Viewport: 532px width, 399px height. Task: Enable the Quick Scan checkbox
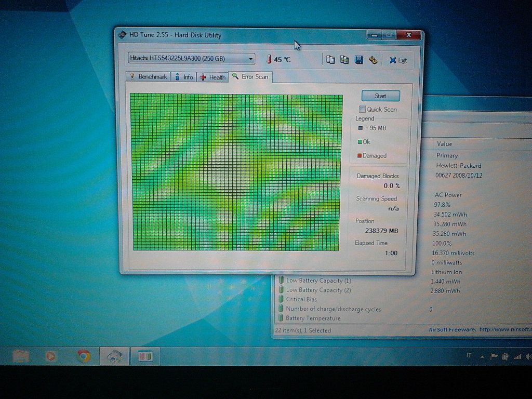363,109
